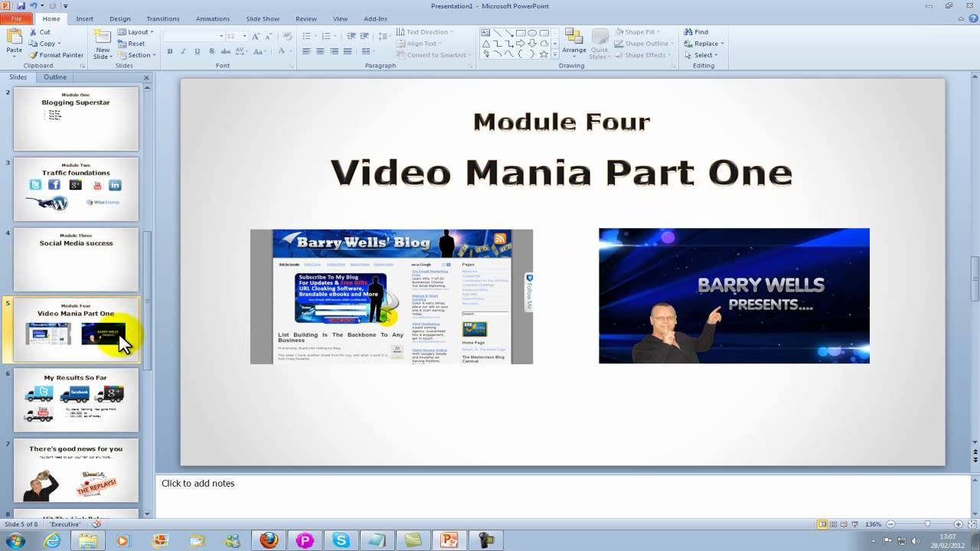Viewport: 980px width, 551px height.
Task: Select the Text Box shape in gallery
Action: (485, 33)
